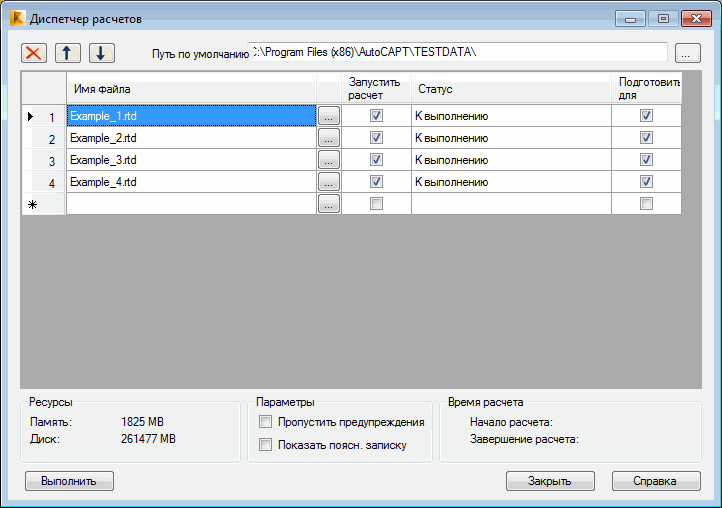The image size is (722, 508).
Task: Select the Example_3.rtd file name cell
Action: [x=192, y=160]
